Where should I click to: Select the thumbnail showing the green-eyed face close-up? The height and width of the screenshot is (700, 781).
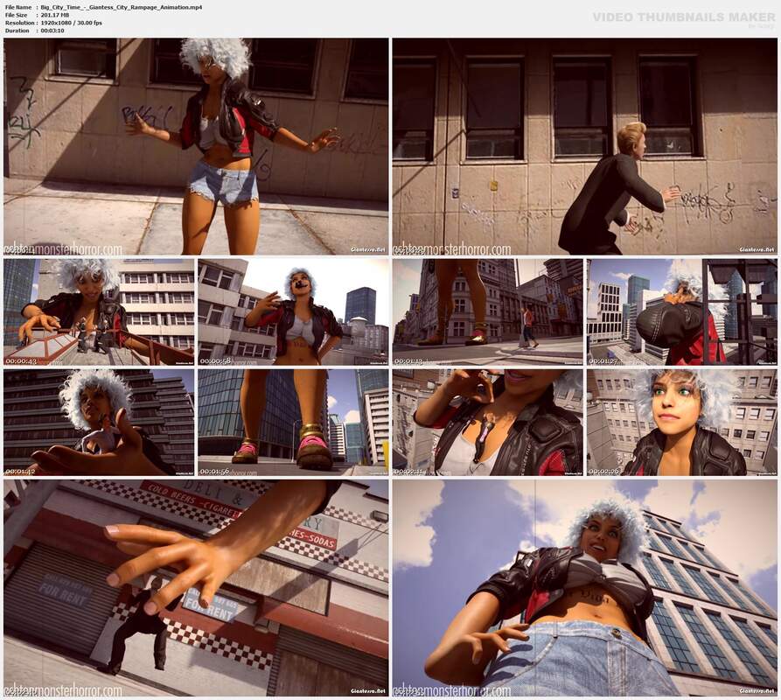coord(682,422)
